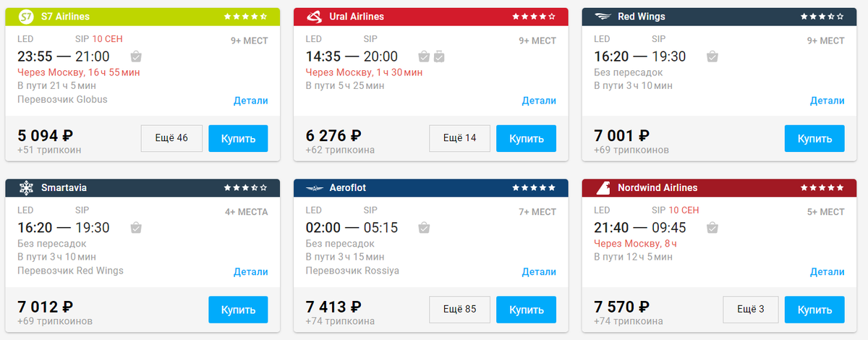Viewport: 868px width, 340px height.
Task: Buy the S7 Airlines ticket for 5 094 ₽
Action: coord(239,138)
